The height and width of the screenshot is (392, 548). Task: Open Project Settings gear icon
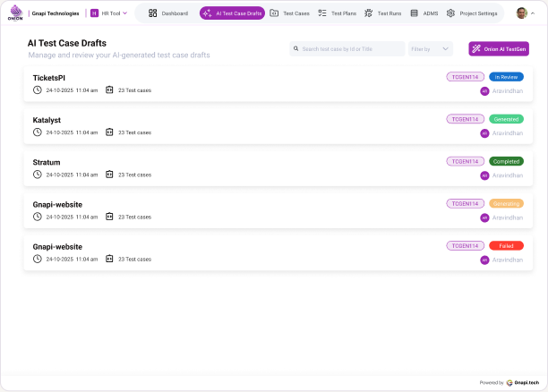[450, 13]
